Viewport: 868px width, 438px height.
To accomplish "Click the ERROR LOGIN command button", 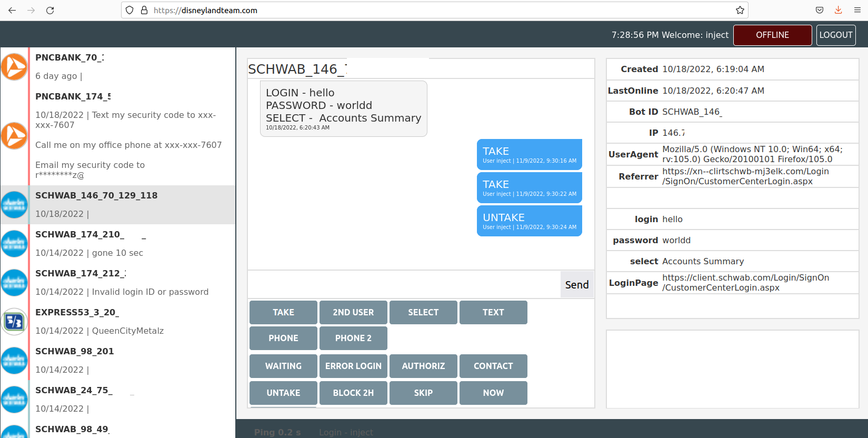I will (x=353, y=366).
